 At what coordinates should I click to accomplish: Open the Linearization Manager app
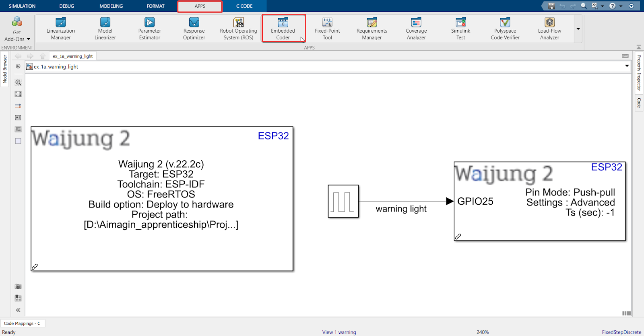coord(60,29)
